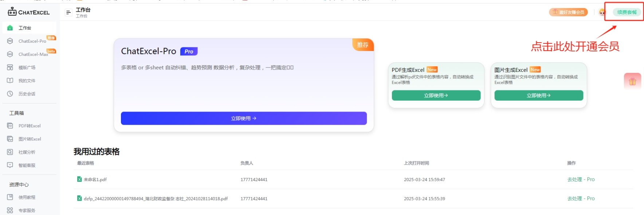644x215 pixels.
Task: Click the New tag beside 图片生成Excel
Action: pos(535,70)
